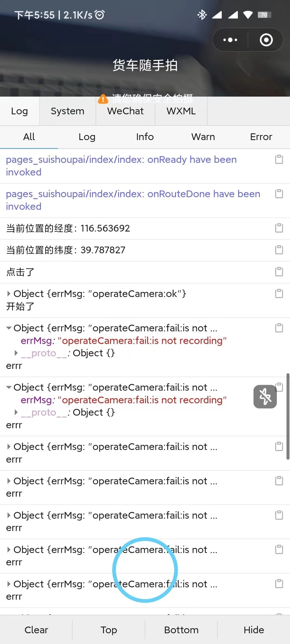Image resolution: width=290 pixels, height=644 pixels.
Task: Copy the 点击了 log entry
Action: (x=279, y=272)
